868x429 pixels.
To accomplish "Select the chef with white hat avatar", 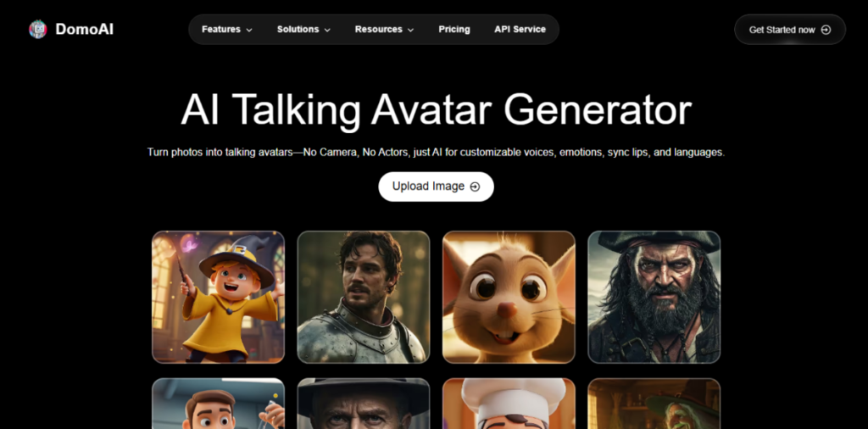I will 509,404.
